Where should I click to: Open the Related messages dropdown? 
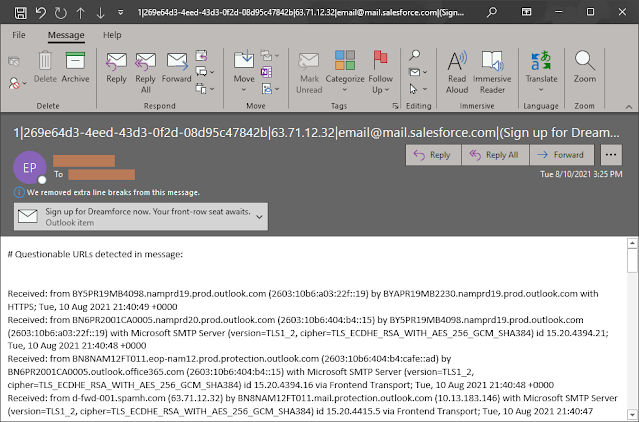[418, 72]
